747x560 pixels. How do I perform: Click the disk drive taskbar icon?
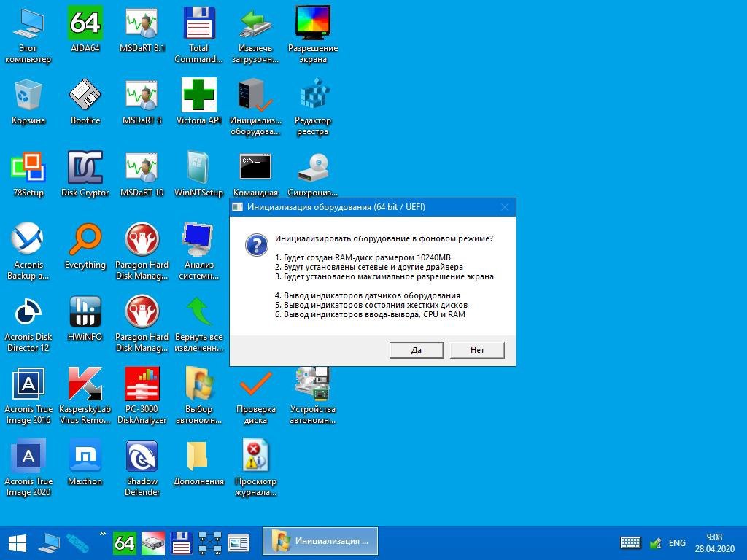click(153, 543)
